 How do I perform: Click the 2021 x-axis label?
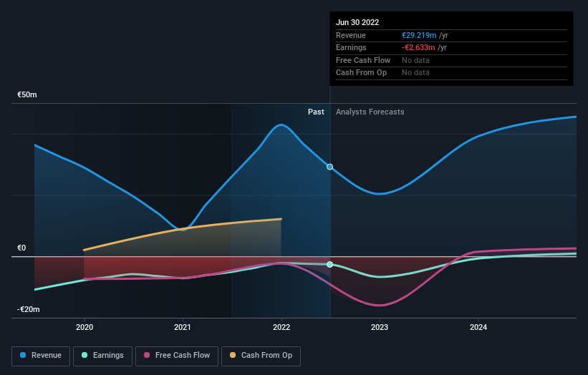182,327
